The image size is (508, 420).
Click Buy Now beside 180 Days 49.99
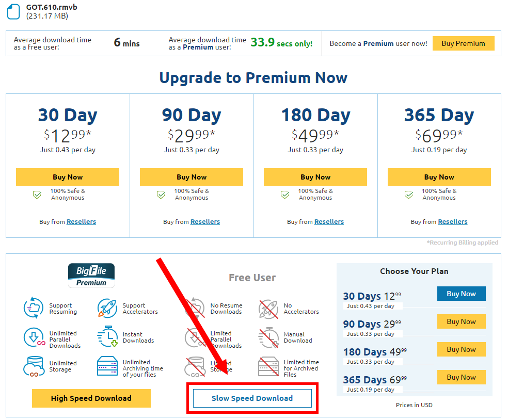click(462, 349)
